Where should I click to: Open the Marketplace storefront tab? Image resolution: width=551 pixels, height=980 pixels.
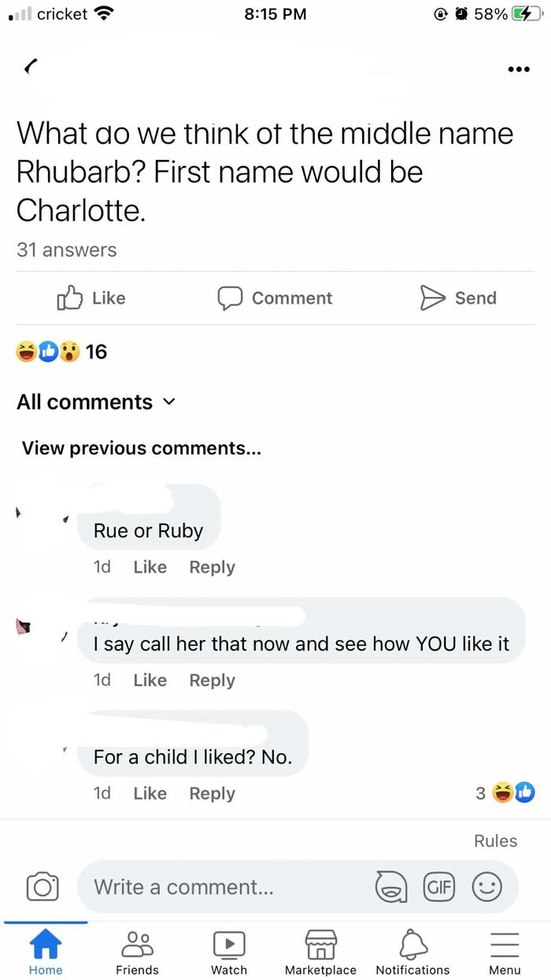point(320,952)
